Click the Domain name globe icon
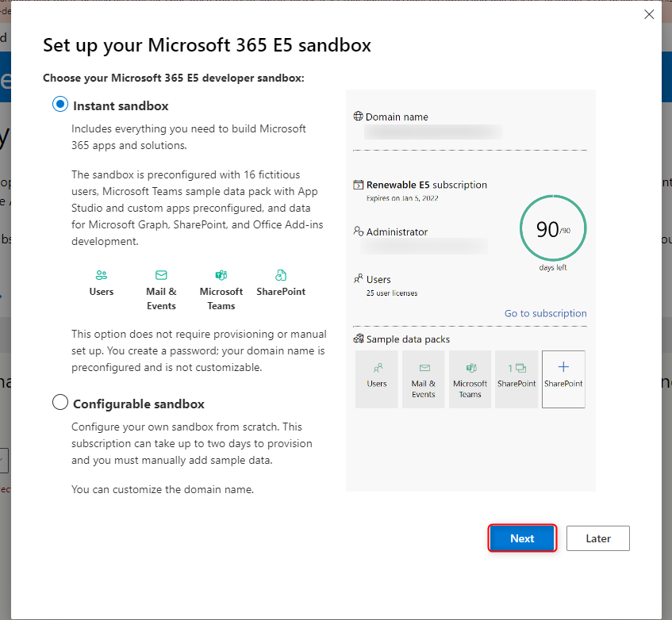Screen dimensions: 672x620 point(358,116)
